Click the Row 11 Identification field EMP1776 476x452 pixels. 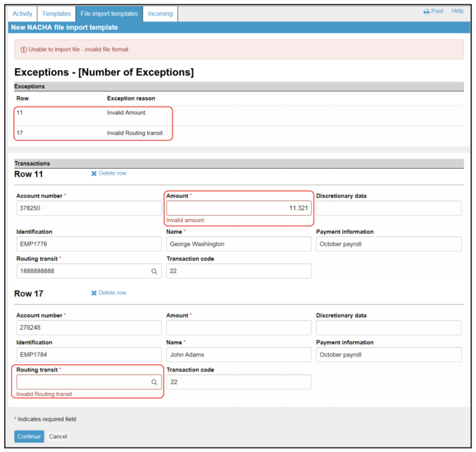[x=89, y=244]
